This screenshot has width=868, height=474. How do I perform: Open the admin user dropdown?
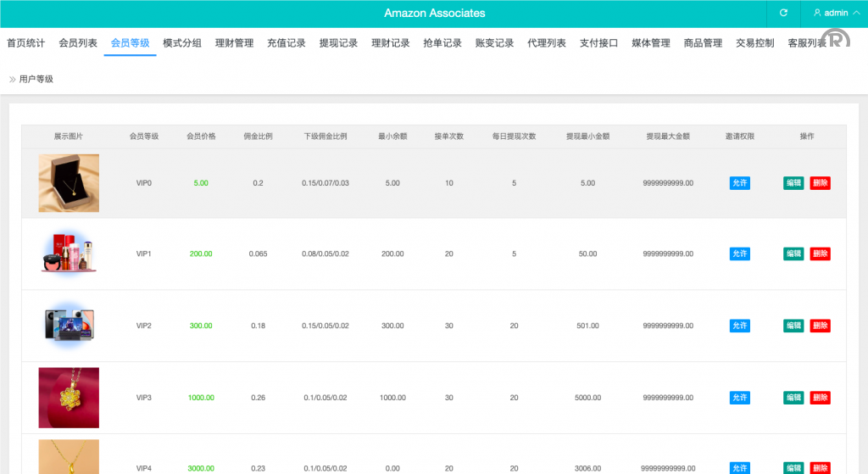tap(830, 13)
